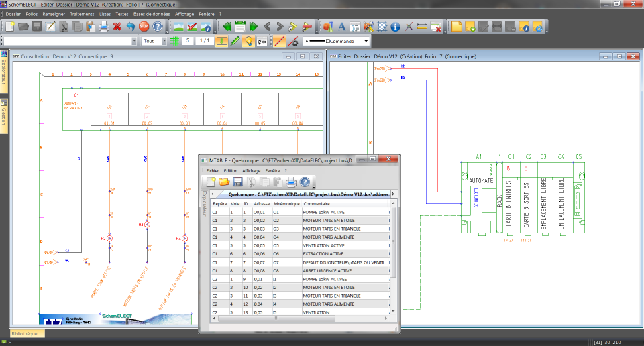
Task: Open the Traitements menu
Action: (82, 13)
